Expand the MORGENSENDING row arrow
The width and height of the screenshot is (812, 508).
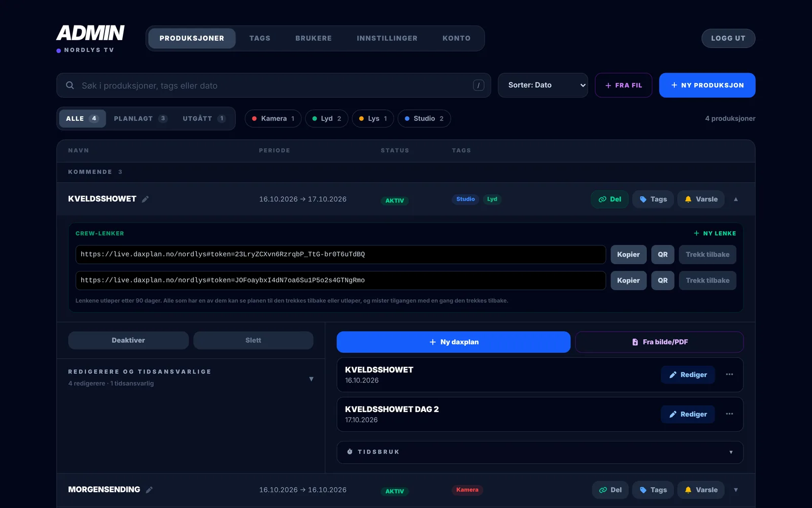[736, 490]
